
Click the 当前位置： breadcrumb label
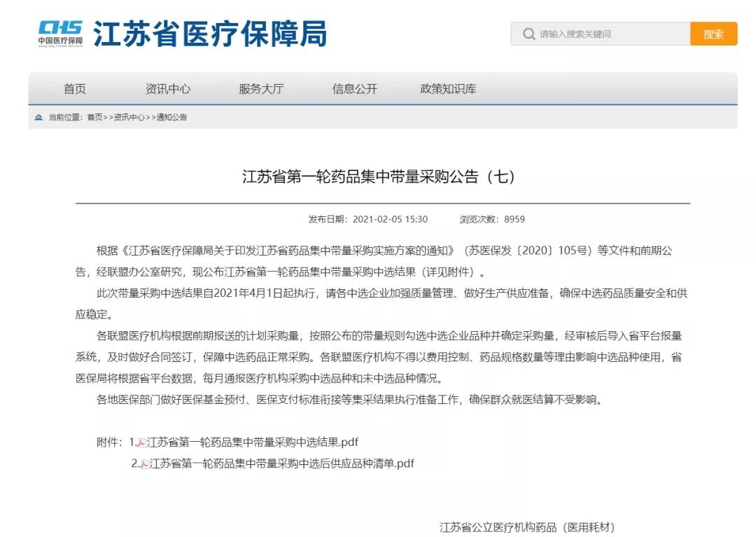[x=66, y=117]
